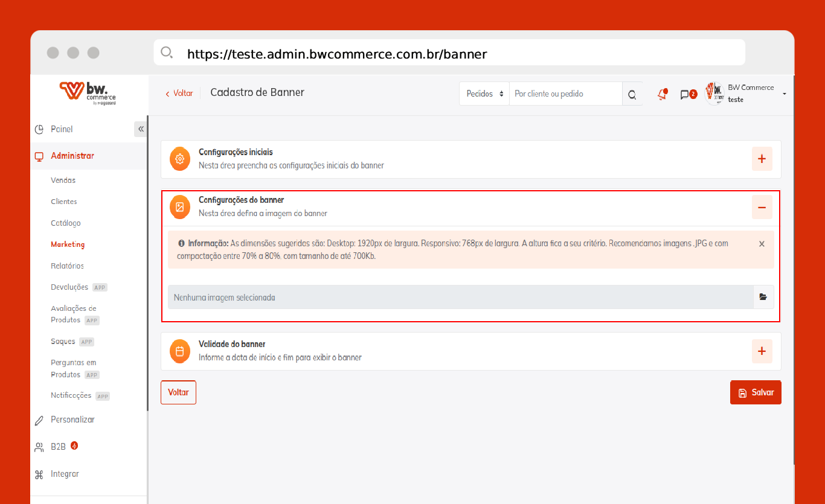Click the customer or order search field
The image size is (825, 504).
pyautogui.click(x=565, y=94)
